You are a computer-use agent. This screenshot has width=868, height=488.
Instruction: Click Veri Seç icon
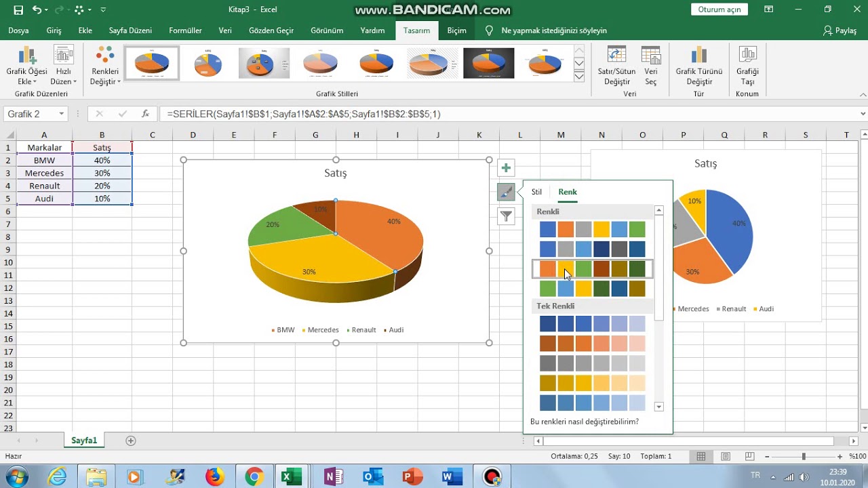pos(651,66)
